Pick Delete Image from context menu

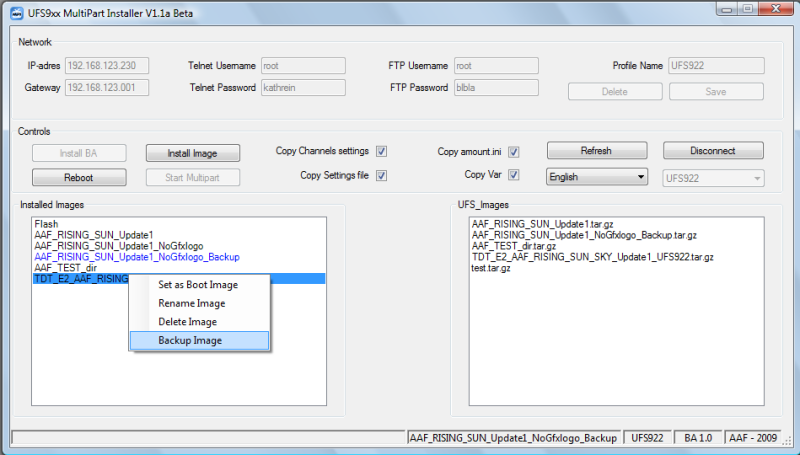[188, 322]
